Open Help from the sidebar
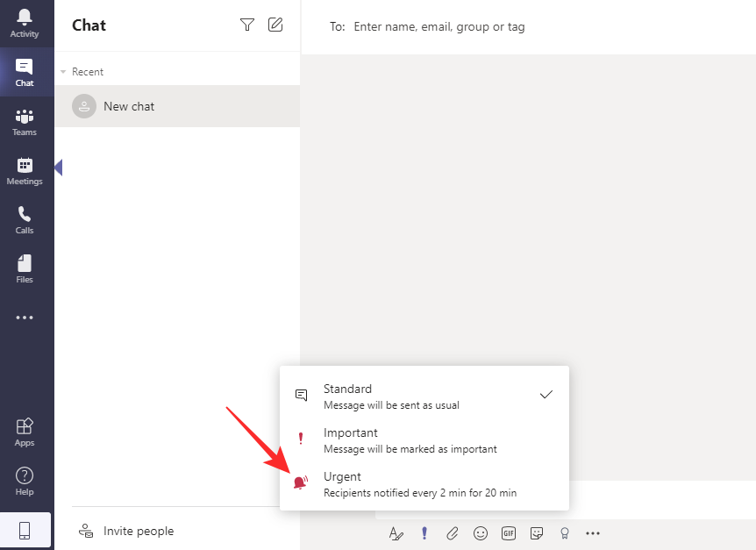The image size is (756, 550). coord(25,481)
